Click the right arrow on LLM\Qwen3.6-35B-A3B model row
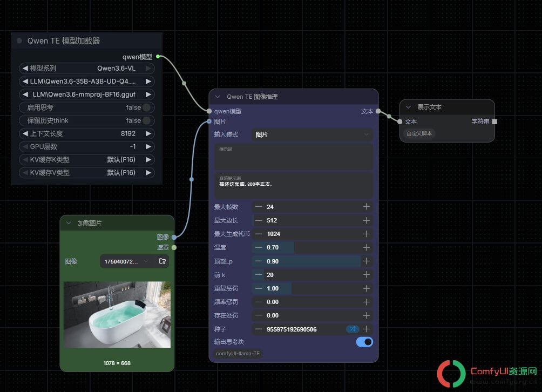542x392 pixels. [x=148, y=82]
